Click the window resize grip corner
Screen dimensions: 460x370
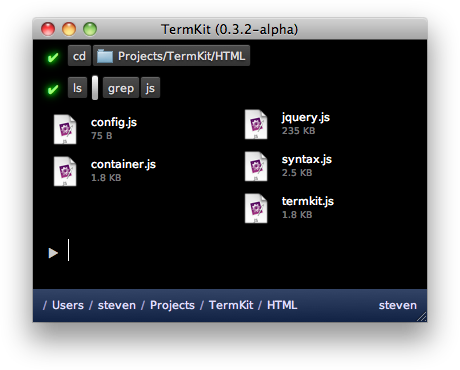[422, 317]
